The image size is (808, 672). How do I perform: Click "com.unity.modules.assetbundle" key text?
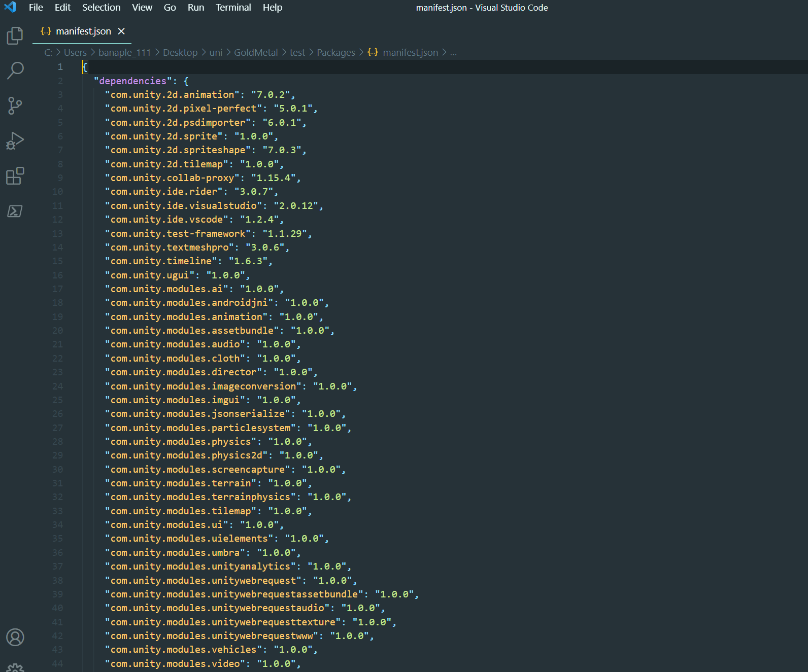pyautogui.click(x=192, y=331)
